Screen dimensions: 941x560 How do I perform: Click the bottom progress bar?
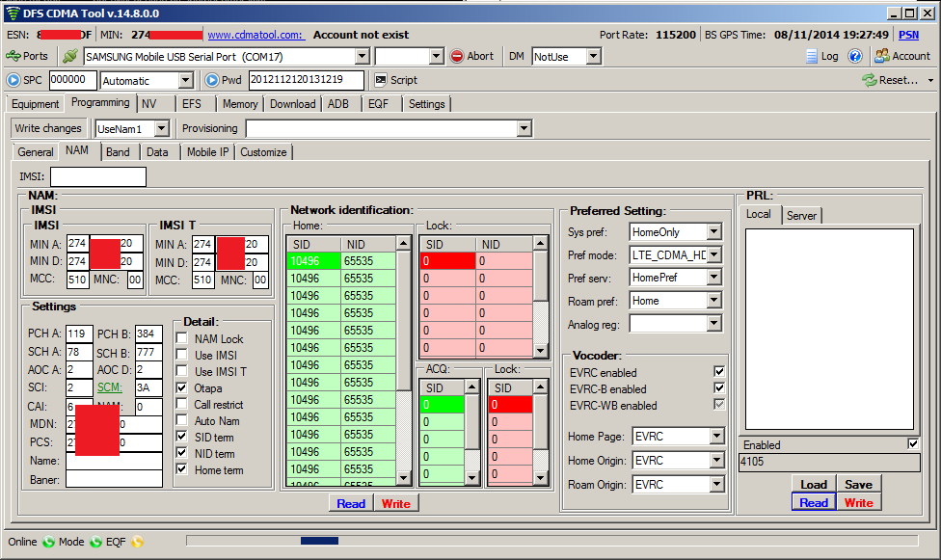tap(552, 542)
